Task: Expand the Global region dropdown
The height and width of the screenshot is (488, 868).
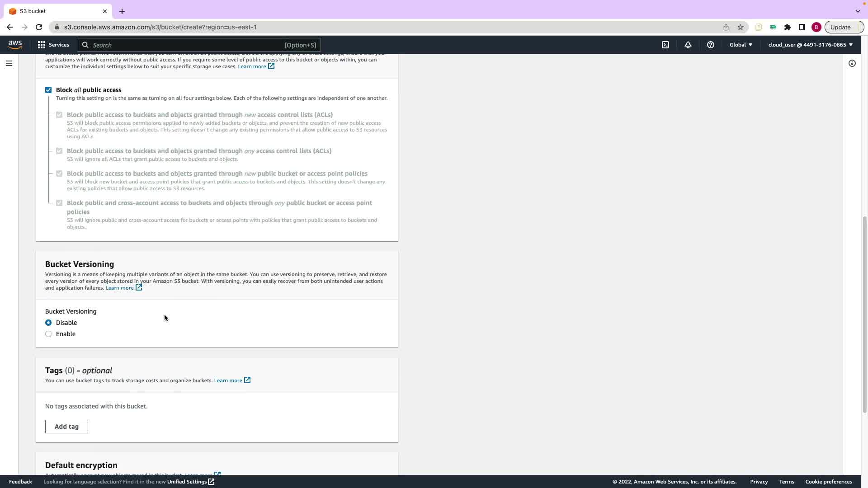Action: click(741, 45)
